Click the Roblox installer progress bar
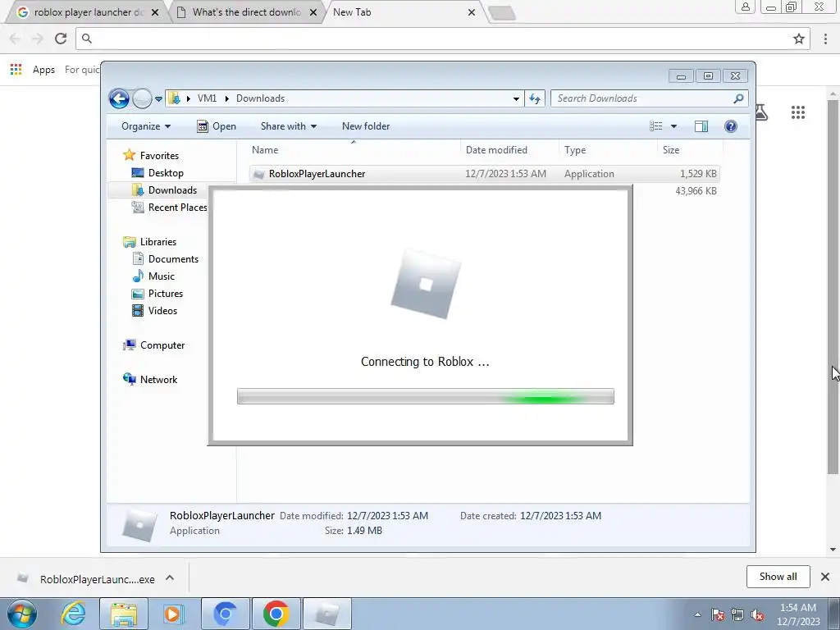This screenshot has width=840, height=630. 426,396
